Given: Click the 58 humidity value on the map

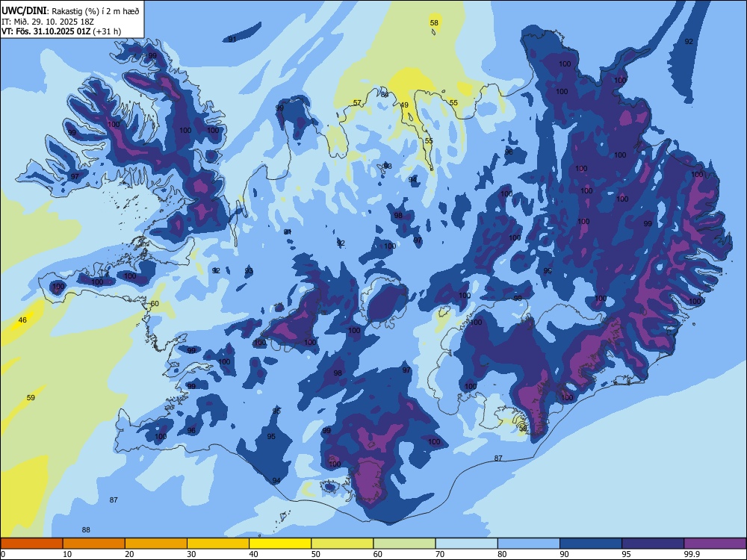Looking at the screenshot, I should tap(434, 23).
